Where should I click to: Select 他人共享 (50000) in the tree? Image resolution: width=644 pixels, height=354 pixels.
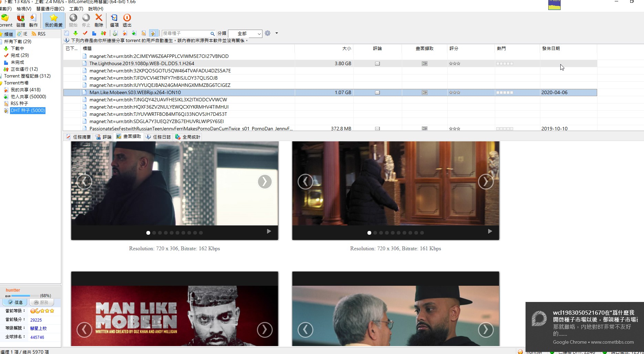click(x=28, y=97)
